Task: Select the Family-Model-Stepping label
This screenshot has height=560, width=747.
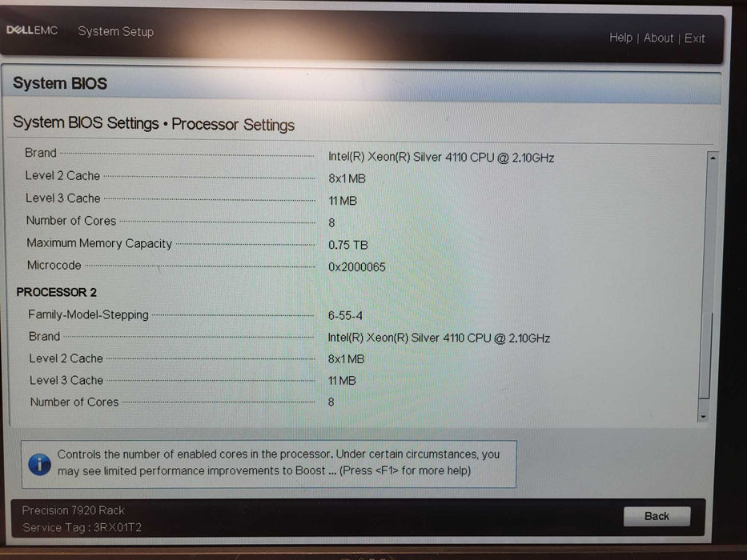Action: [88, 314]
